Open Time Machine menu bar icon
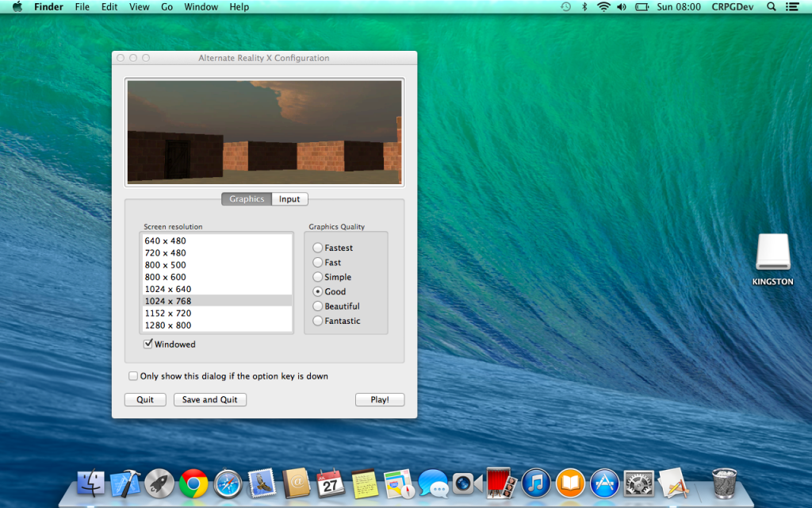This screenshot has height=508, width=812. point(566,6)
